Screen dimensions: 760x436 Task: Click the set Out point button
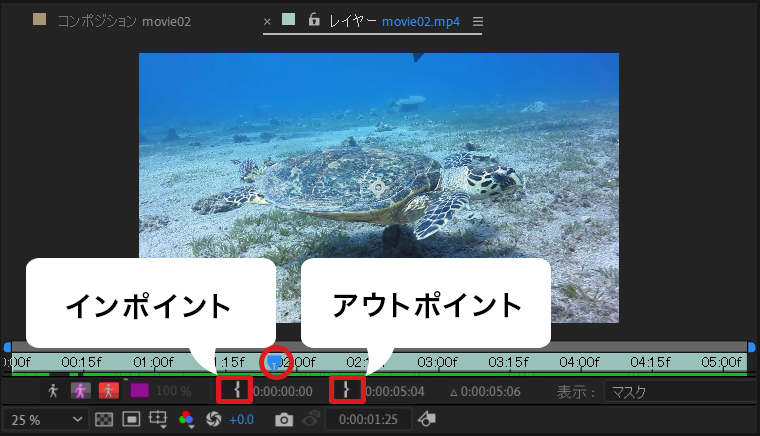coord(346,390)
